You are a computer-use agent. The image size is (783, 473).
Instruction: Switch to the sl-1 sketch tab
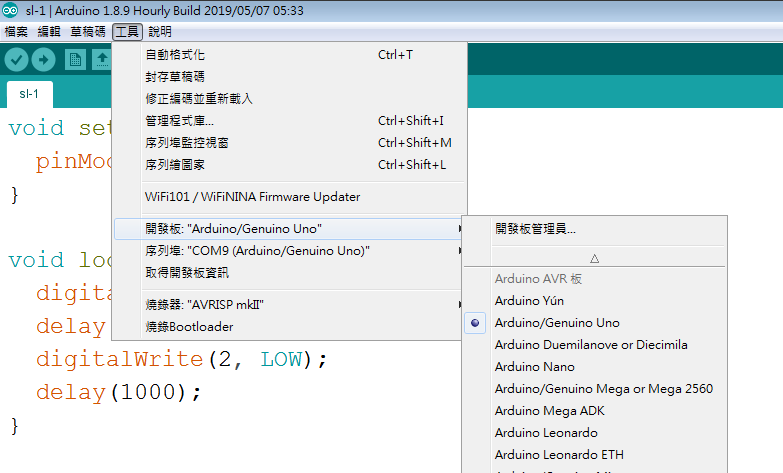click(29, 94)
